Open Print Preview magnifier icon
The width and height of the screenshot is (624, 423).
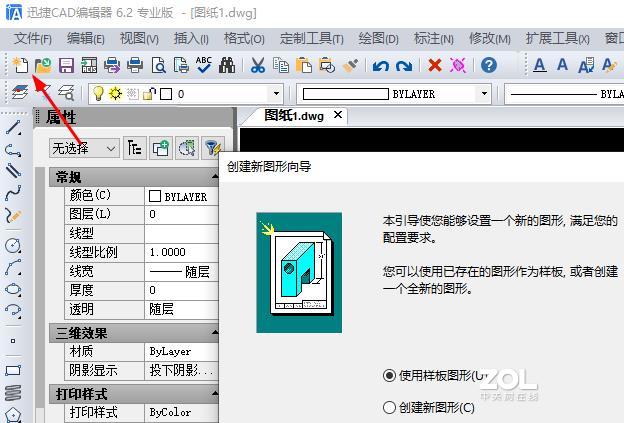click(158, 65)
